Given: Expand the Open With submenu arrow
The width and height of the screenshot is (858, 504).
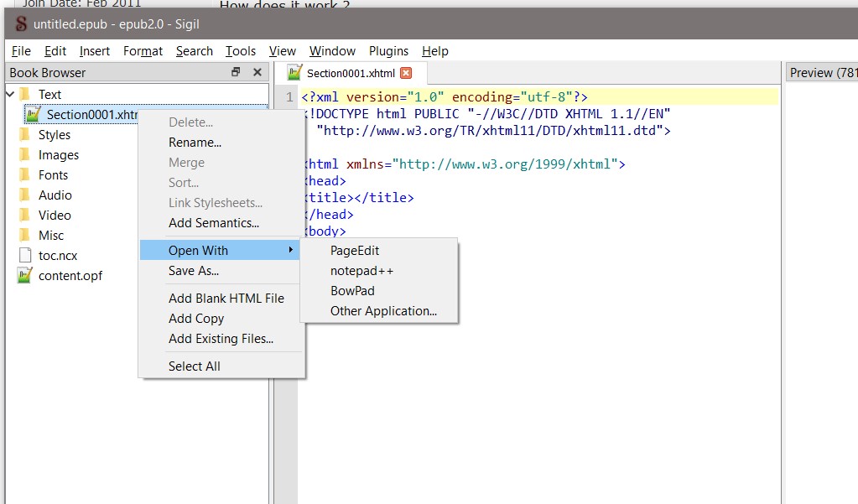Looking at the screenshot, I should (290, 250).
